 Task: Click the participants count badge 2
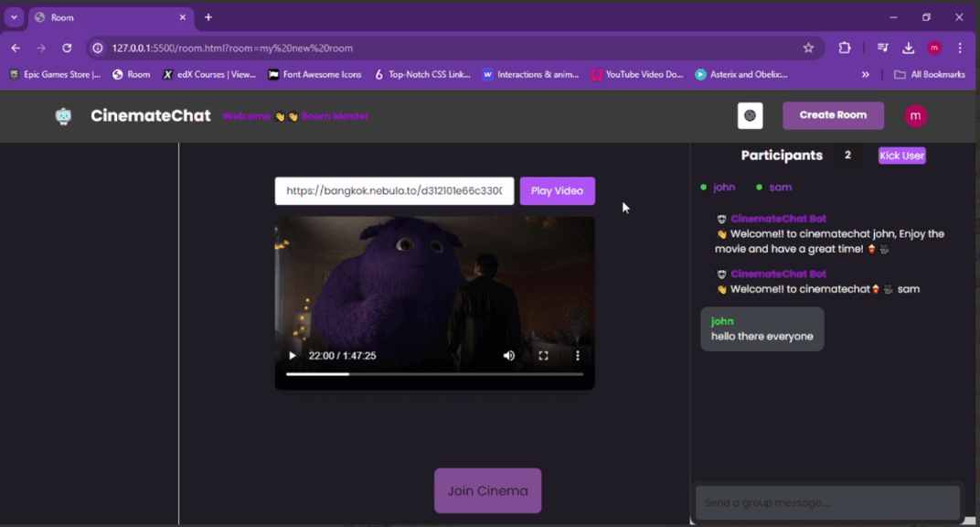coord(847,155)
